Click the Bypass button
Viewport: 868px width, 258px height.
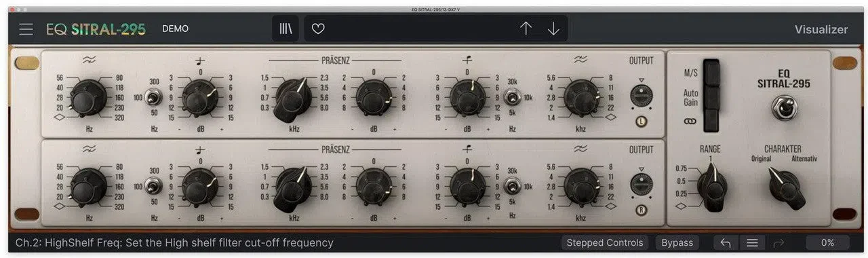point(677,242)
